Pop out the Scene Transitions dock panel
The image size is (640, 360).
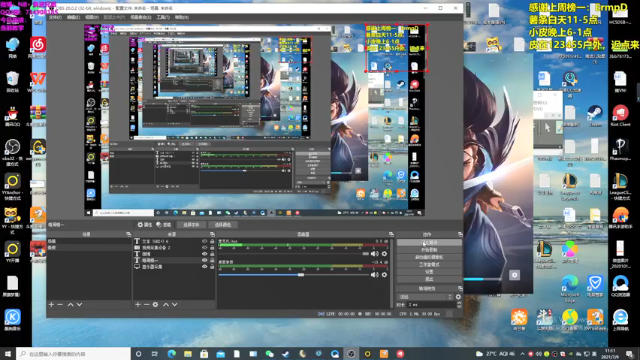(460, 289)
